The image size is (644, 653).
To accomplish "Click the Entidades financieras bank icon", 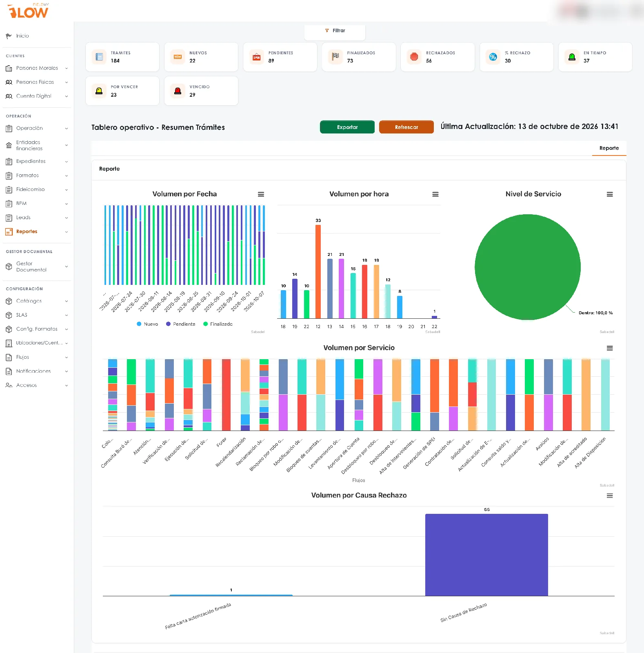I will coord(9,145).
